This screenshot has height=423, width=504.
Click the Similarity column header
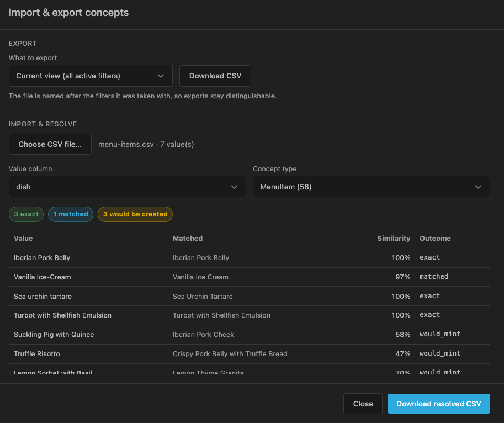[394, 239]
